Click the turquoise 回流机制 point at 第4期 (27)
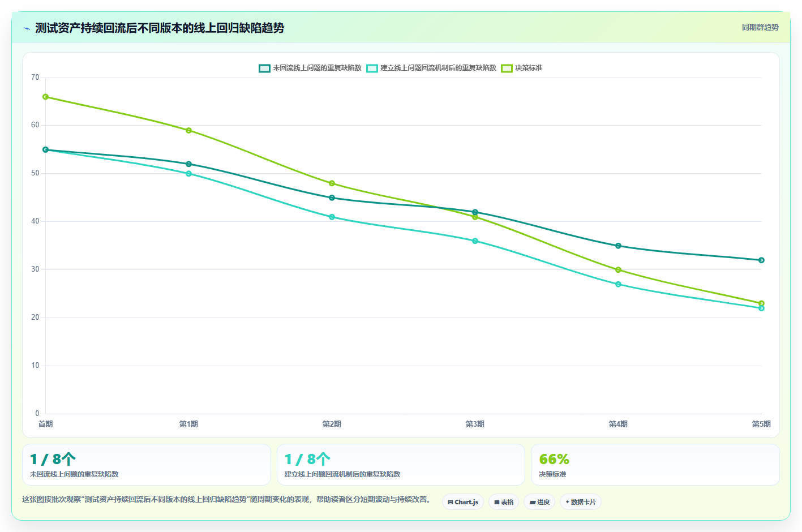The width and height of the screenshot is (802, 532). 619,284
